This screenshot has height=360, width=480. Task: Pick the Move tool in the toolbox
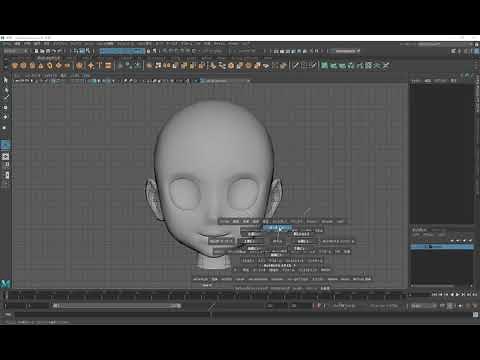point(5,108)
